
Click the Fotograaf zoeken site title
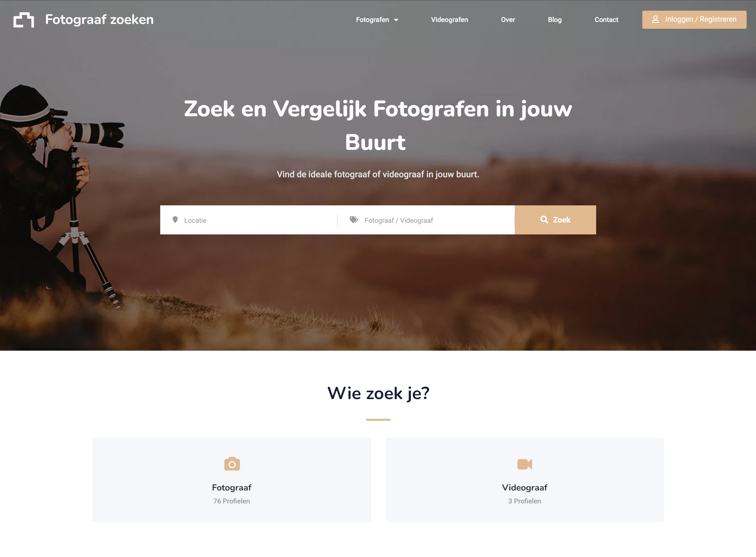99,20
